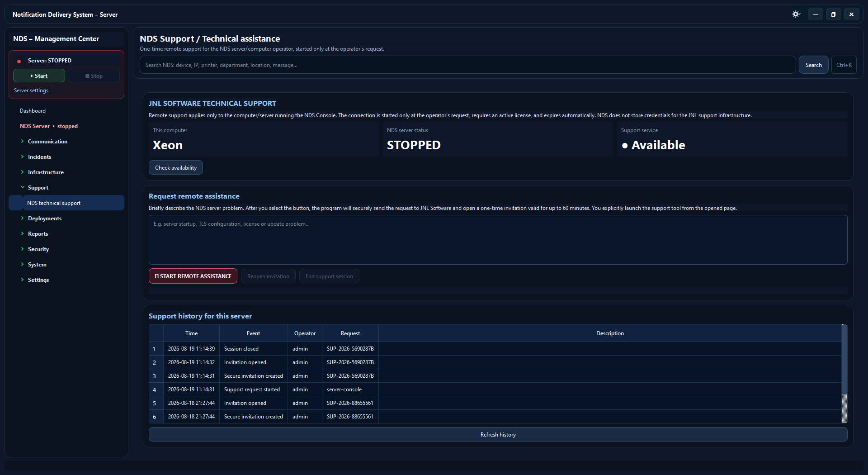
Task: Start the NDS server
Action: pos(39,76)
